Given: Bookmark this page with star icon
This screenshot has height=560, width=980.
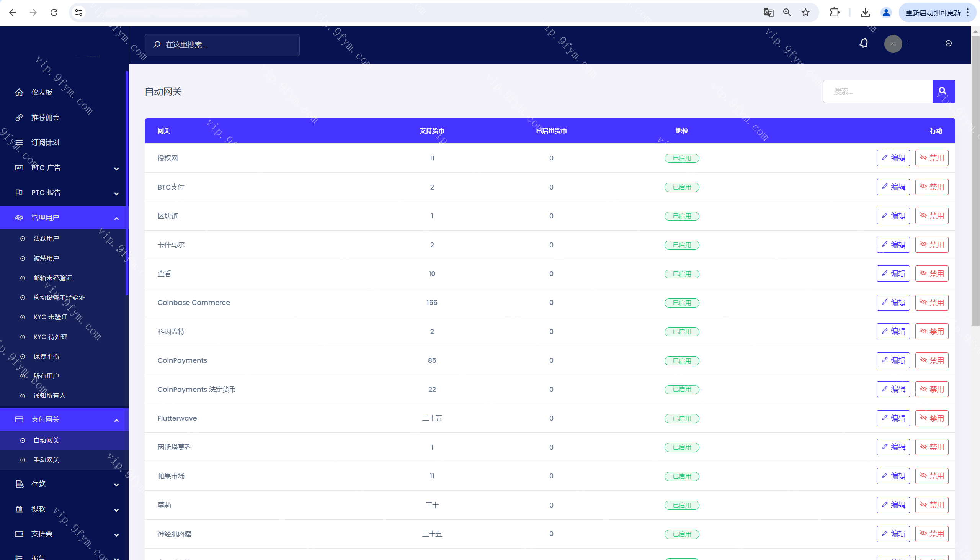Looking at the screenshot, I should [x=805, y=13].
